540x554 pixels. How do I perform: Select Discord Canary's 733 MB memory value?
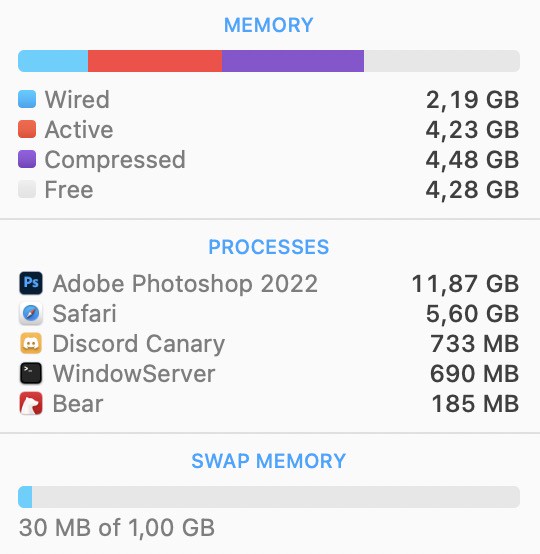tap(475, 343)
